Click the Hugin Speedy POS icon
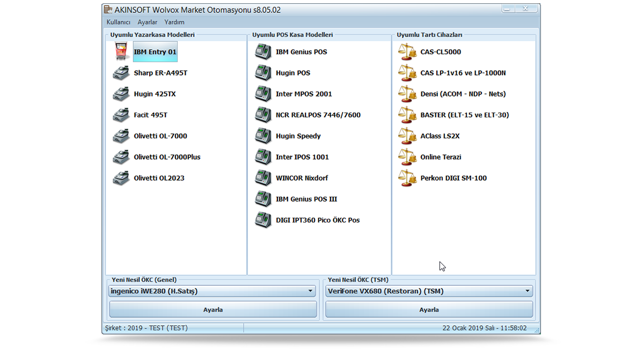Viewport: 644px width, 350px height. (x=263, y=136)
